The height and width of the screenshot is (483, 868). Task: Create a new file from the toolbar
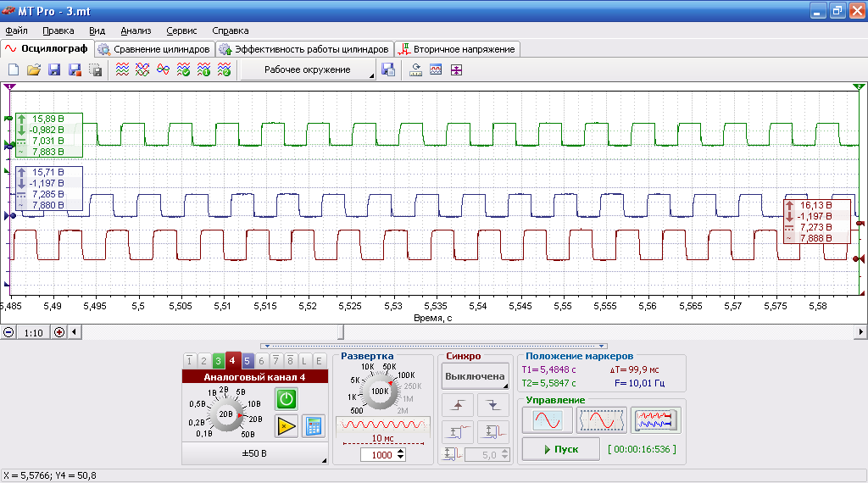[14, 69]
